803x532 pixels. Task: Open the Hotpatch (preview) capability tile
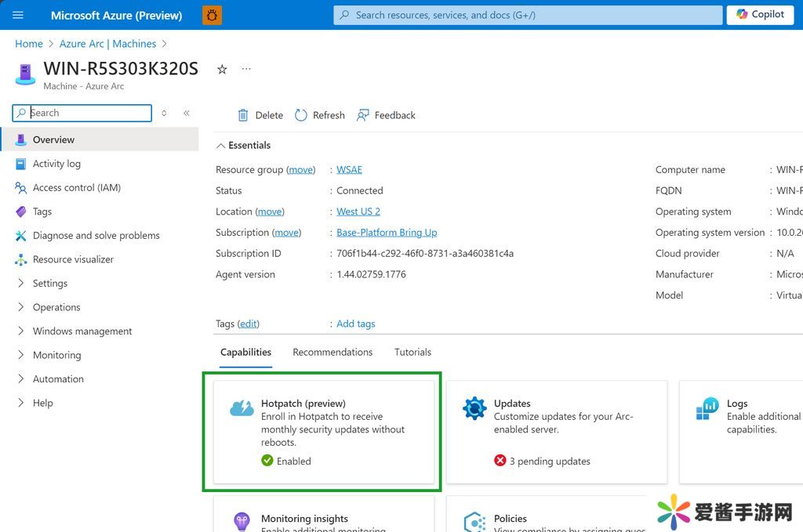(x=323, y=431)
